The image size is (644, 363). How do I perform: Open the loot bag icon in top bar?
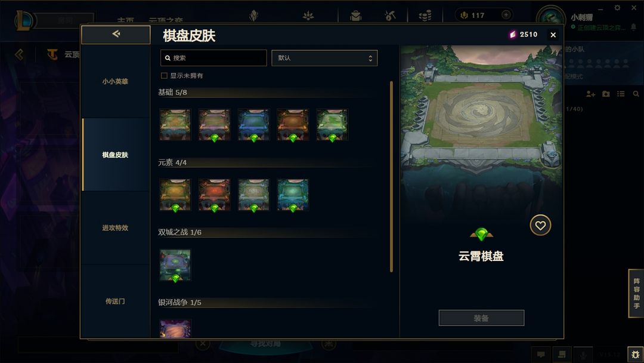pos(355,16)
